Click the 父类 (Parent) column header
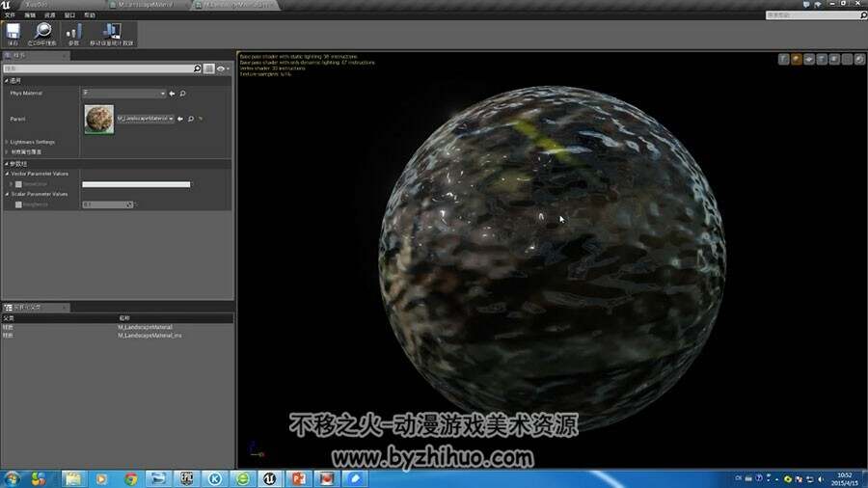The image size is (868, 488). click(x=9, y=318)
